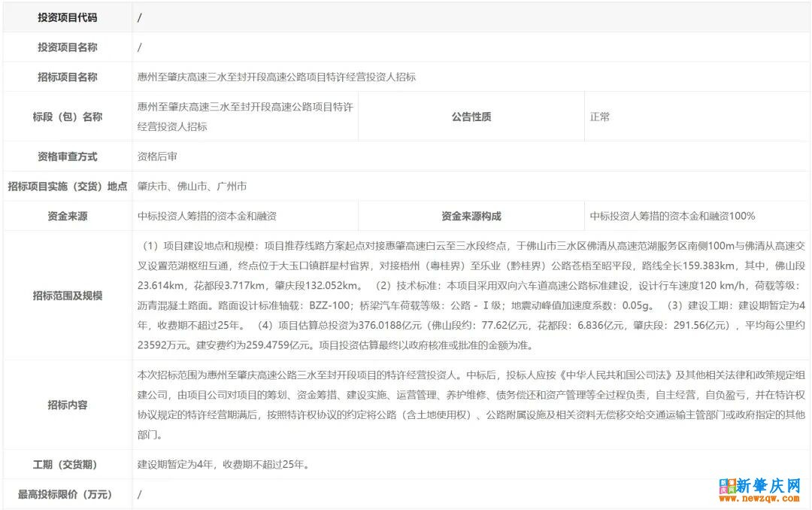The height and width of the screenshot is (510, 812).
Task: Click the 投资项目代码 header cell
Action: (67, 17)
